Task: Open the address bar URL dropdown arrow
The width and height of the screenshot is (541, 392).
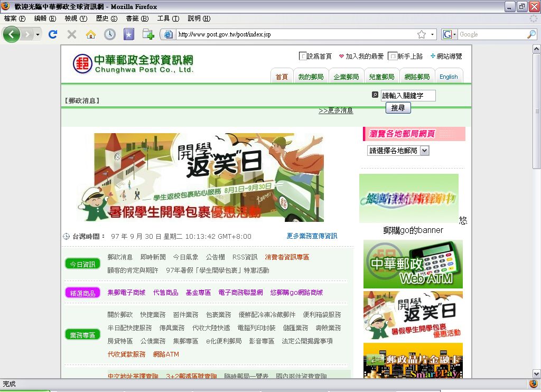Action: (432, 34)
